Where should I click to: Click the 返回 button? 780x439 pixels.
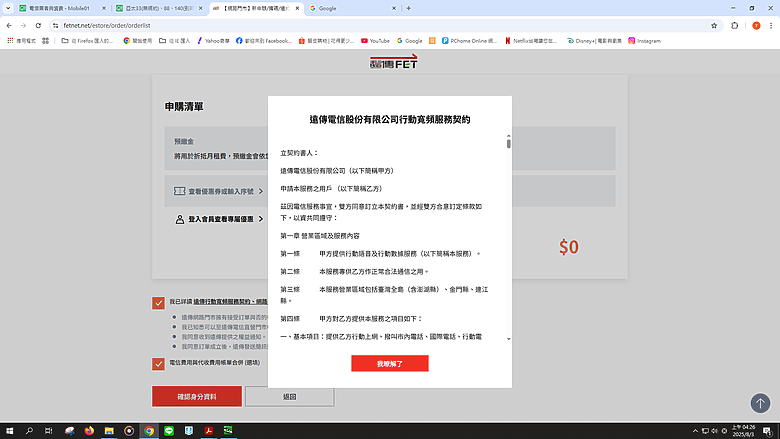point(290,397)
